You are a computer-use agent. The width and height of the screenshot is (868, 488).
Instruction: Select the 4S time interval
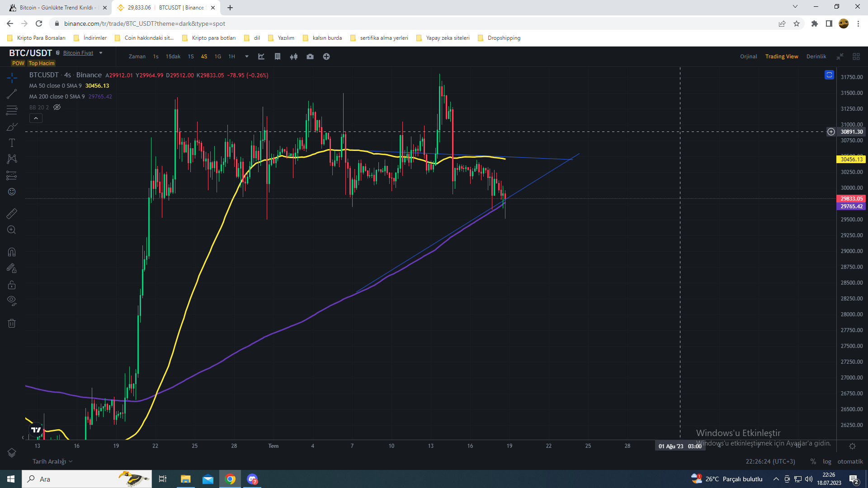click(204, 56)
